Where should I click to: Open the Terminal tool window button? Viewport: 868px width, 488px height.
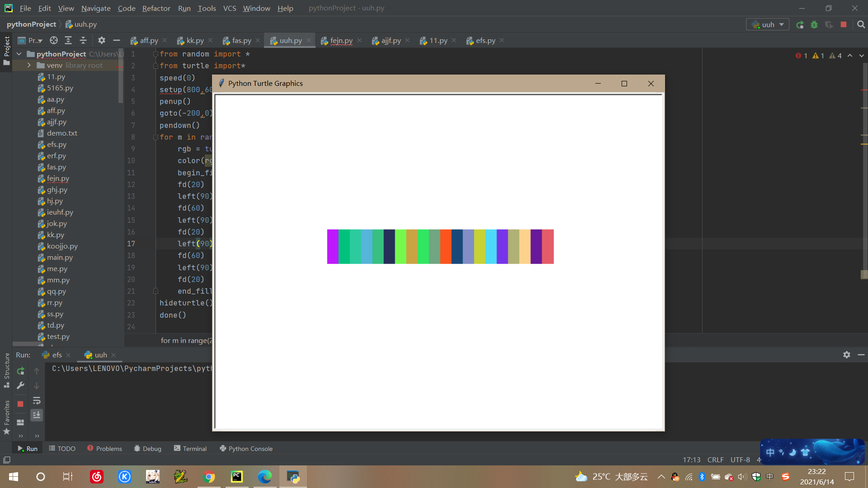coord(190,449)
